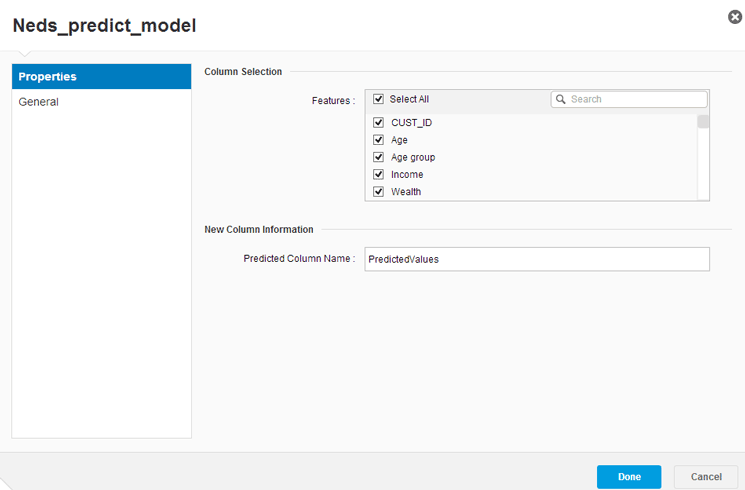Click the Done button
The image size is (745, 490).
[x=628, y=477]
